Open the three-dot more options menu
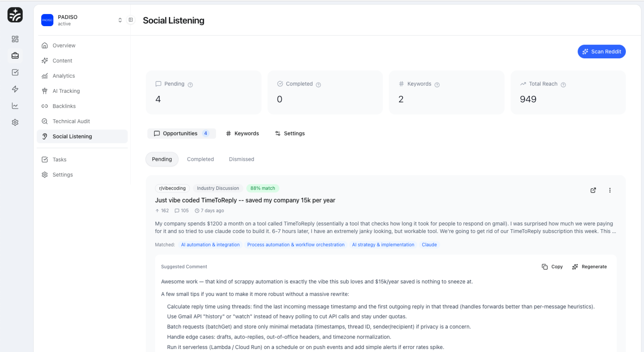Image resolution: width=644 pixels, height=352 pixels. tap(610, 190)
